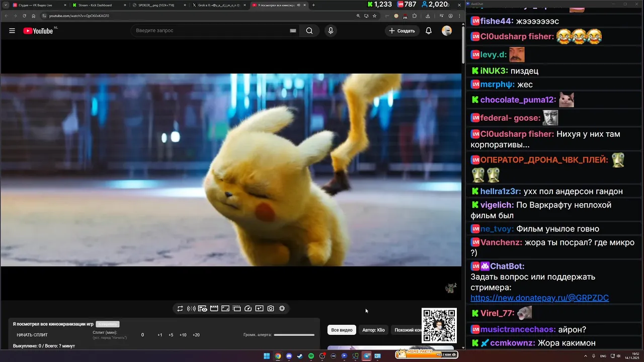Add +5 minutes to split

point(171,335)
